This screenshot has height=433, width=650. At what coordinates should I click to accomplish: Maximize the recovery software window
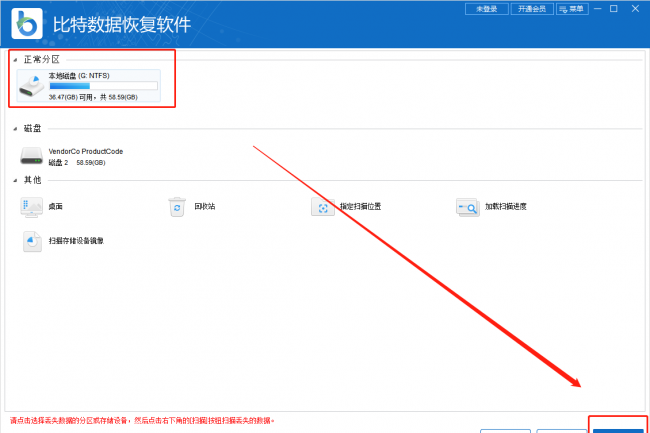pyautogui.click(x=614, y=9)
